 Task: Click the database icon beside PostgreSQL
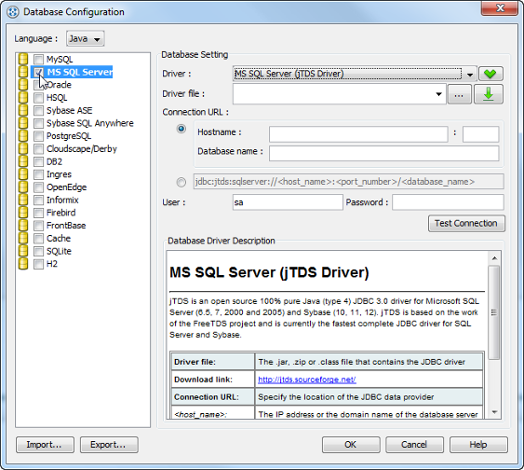tap(23, 136)
